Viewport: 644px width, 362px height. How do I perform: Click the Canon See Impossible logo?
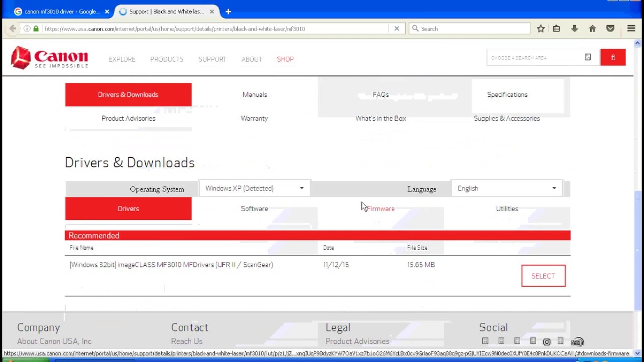tap(49, 58)
